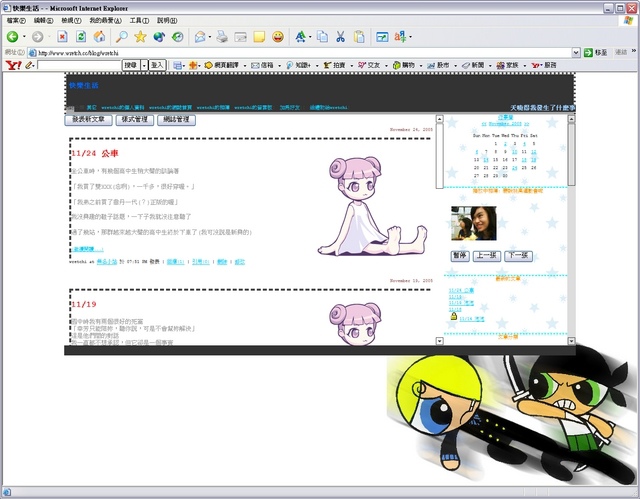Open Favorites with the yellow star icon
This screenshot has width=640, height=499.
[140, 37]
